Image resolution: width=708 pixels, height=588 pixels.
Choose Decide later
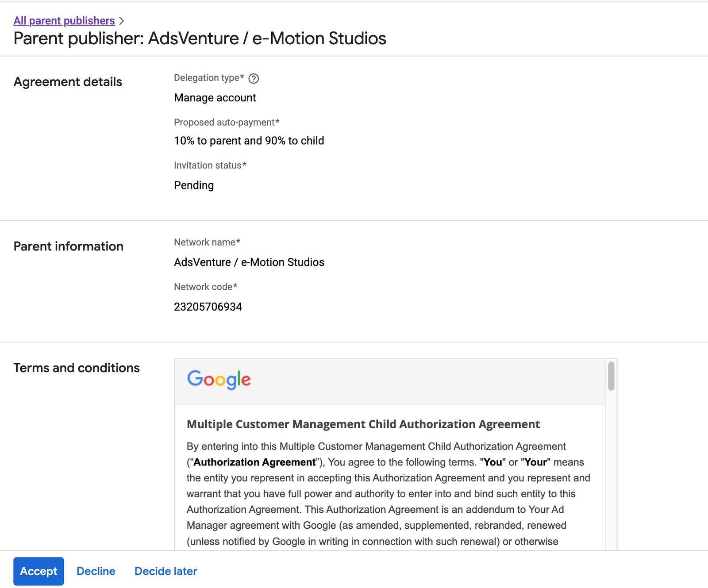click(166, 571)
